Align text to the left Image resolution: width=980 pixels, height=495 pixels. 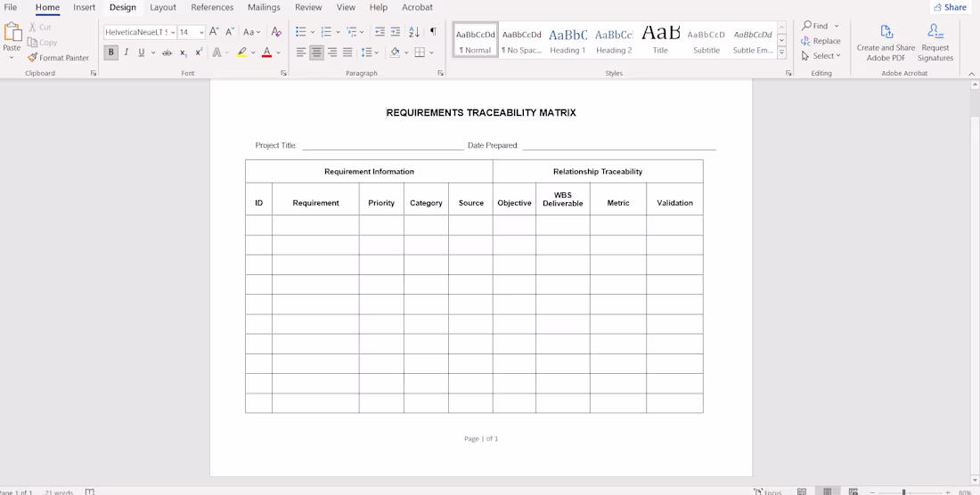coord(301,53)
